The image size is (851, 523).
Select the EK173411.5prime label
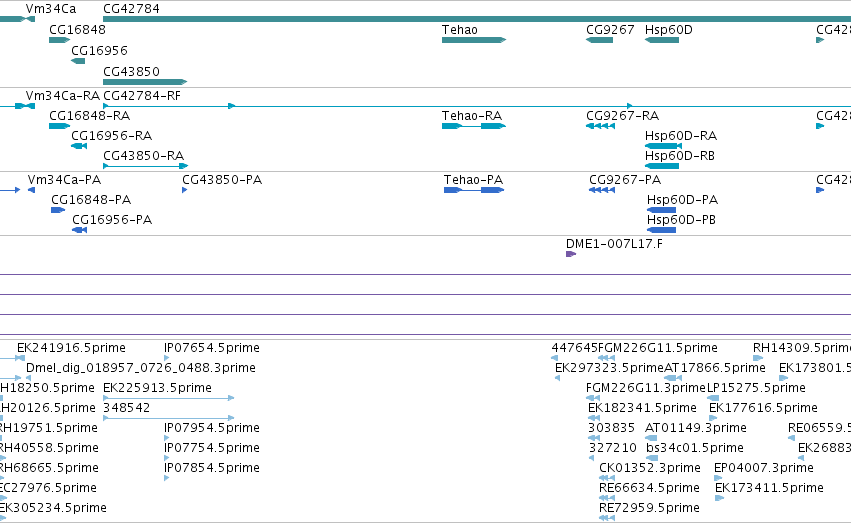(x=769, y=488)
